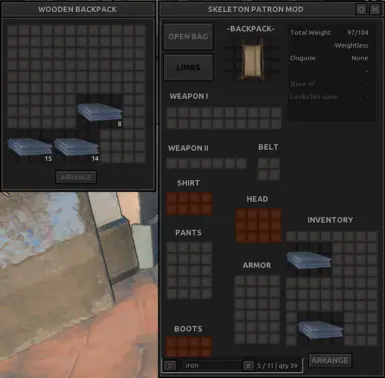385x378 pixels.
Task: Click the 'WOODEN BACKPACK' window title
Action: 77,9
